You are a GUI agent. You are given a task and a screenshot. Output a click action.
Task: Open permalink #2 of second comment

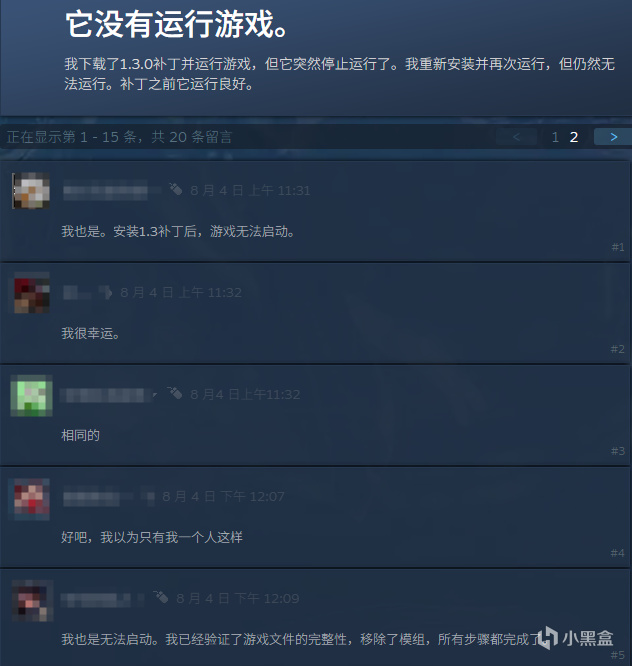pos(618,349)
